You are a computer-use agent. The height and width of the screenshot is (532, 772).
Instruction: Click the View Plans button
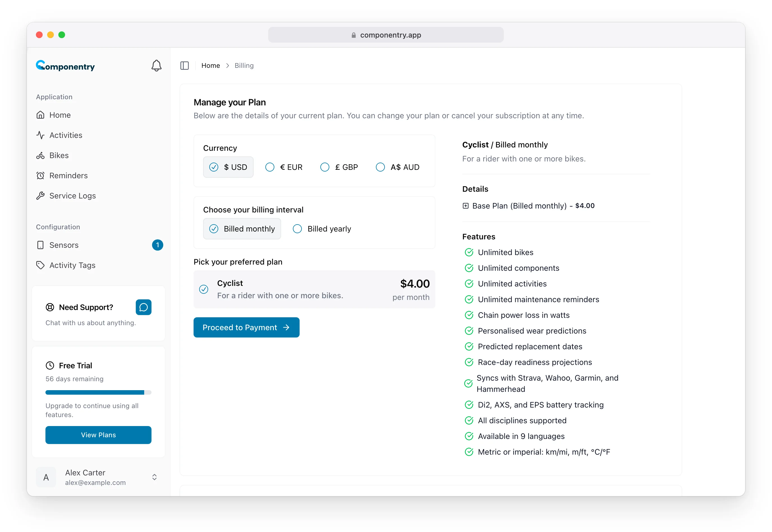pos(98,435)
